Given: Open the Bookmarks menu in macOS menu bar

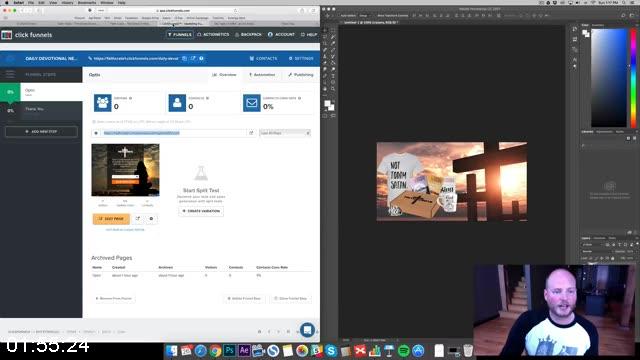Looking at the screenshot, I should (87, 2).
